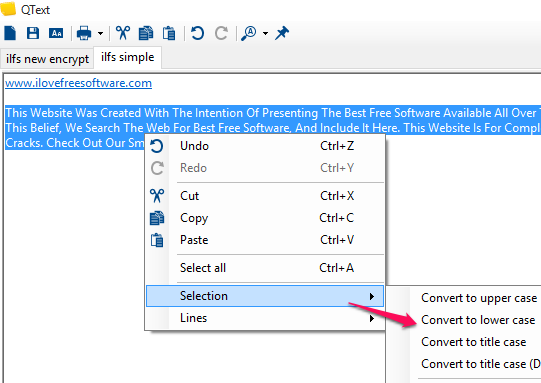Choose Paste in the context menu
Viewport: 541px width, 383px height.
tap(265, 240)
